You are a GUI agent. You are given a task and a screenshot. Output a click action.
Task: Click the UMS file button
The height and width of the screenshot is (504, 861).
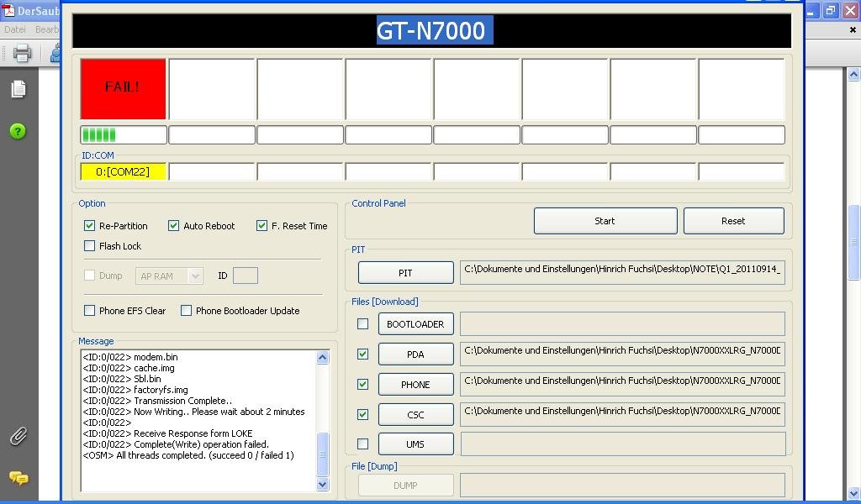coord(415,444)
